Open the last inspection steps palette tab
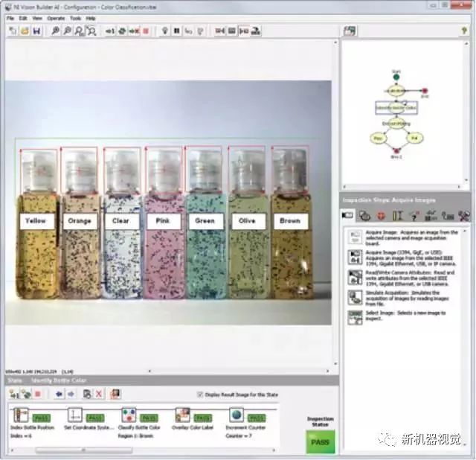 463,216
